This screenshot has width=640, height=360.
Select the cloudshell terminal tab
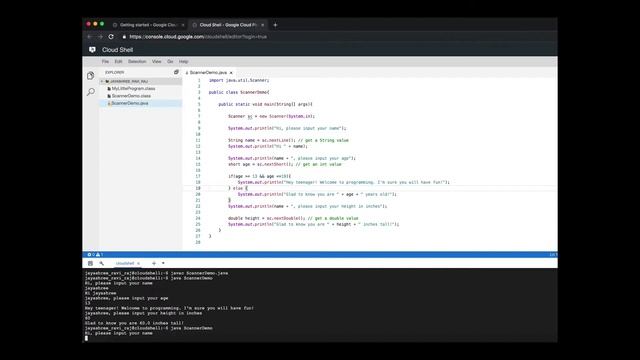pos(125,263)
